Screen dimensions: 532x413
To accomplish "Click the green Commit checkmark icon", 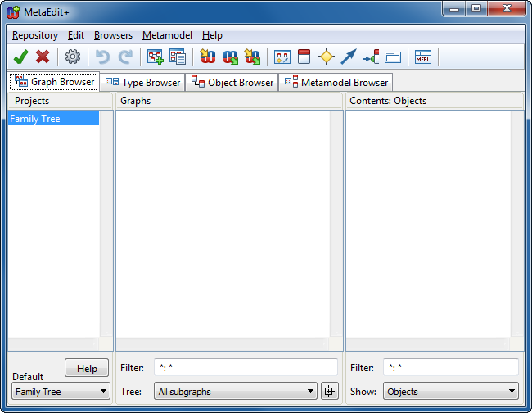I will click(21, 57).
